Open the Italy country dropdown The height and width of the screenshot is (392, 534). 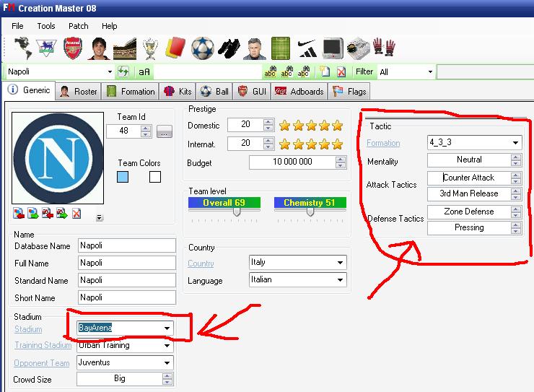[x=340, y=263]
